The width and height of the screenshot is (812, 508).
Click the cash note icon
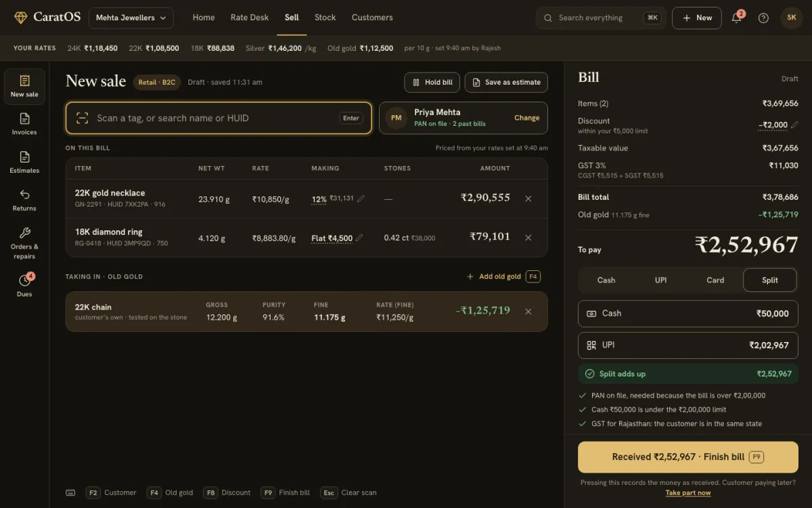coord(591,314)
